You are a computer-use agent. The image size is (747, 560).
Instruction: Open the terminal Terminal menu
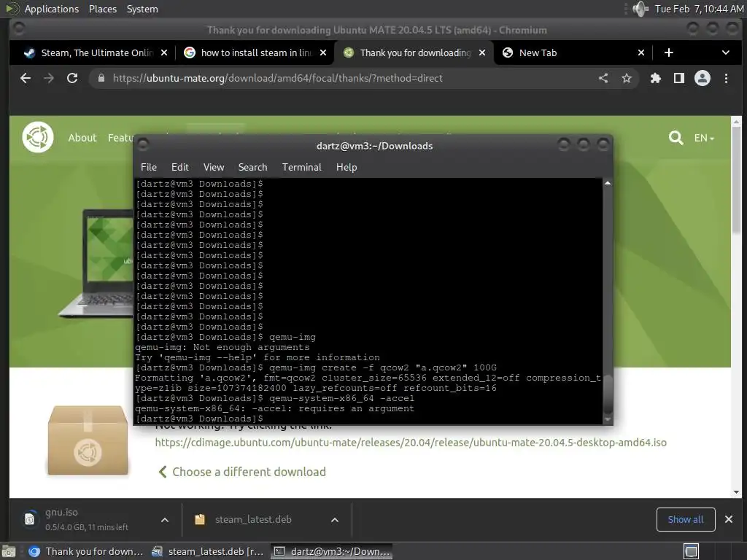301,167
